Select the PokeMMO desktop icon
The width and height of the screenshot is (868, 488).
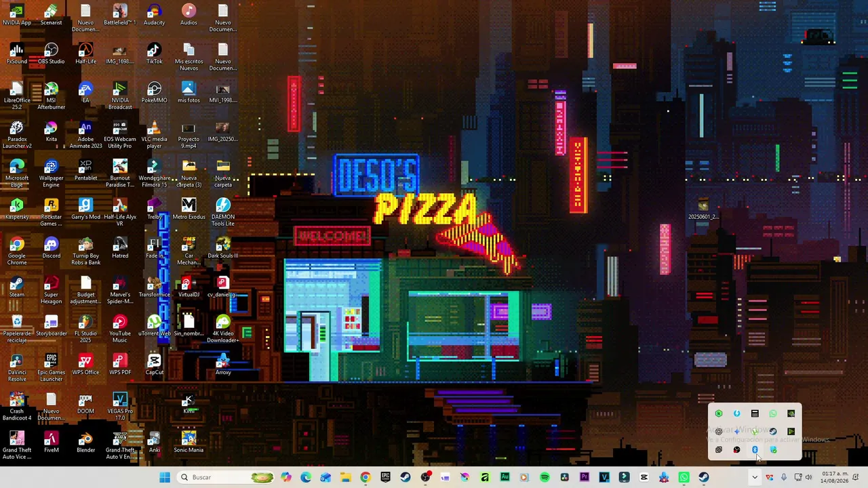(x=154, y=94)
